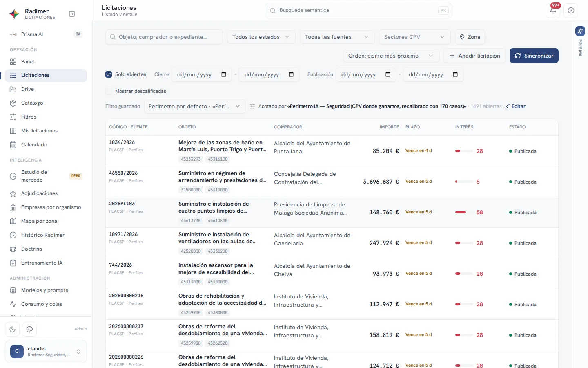The height and width of the screenshot is (368, 588).
Task: Expand Todas las fuentes dropdown
Action: pos(337,37)
